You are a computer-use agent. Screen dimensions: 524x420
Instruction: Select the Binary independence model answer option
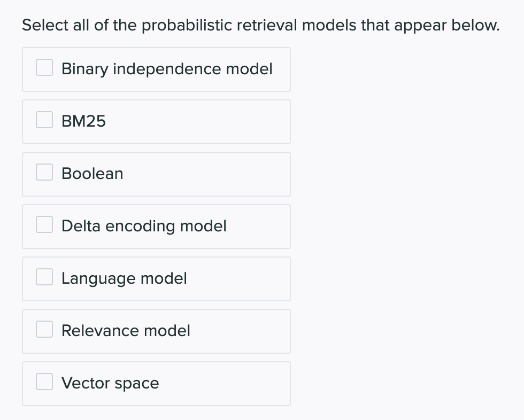click(x=156, y=69)
